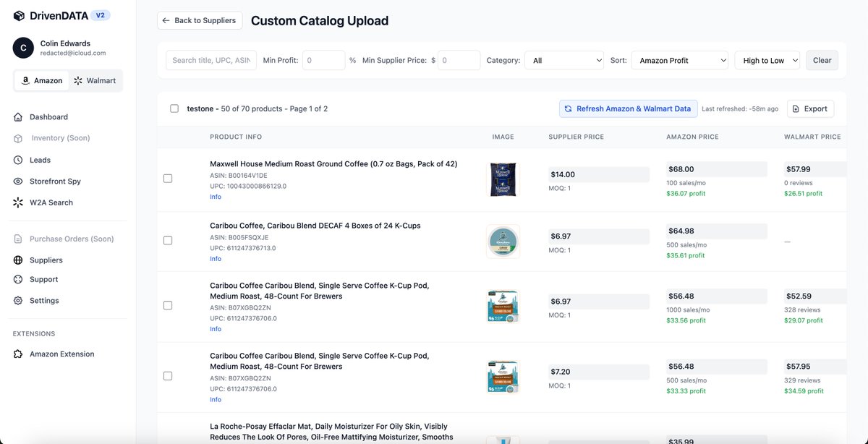This screenshot has height=444, width=868.
Task: Navigate to Suppliers in the sidebar
Action: pyautogui.click(x=45, y=260)
